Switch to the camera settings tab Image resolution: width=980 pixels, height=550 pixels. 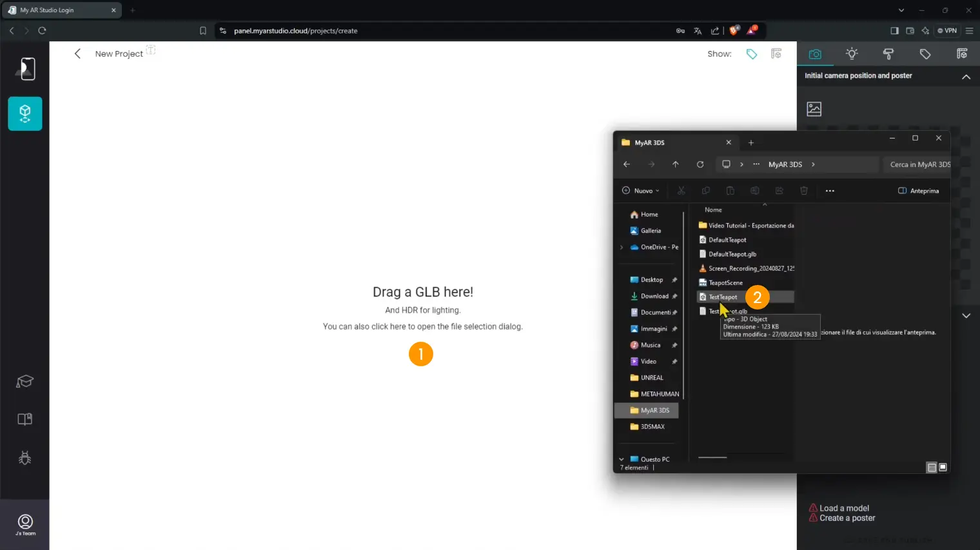815,54
